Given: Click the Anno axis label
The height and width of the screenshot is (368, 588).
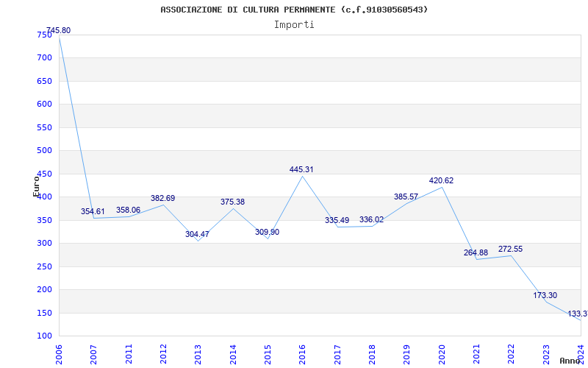Looking at the screenshot, I should click(570, 361).
